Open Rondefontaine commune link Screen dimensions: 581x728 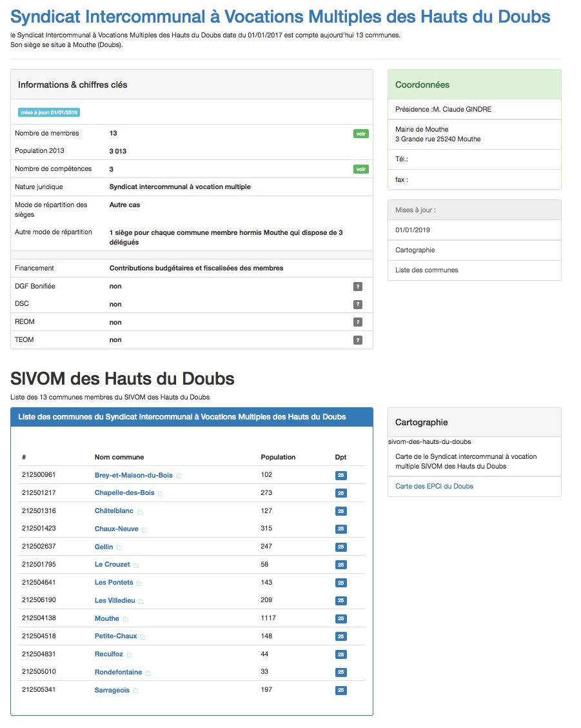pyautogui.click(x=119, y=672)
